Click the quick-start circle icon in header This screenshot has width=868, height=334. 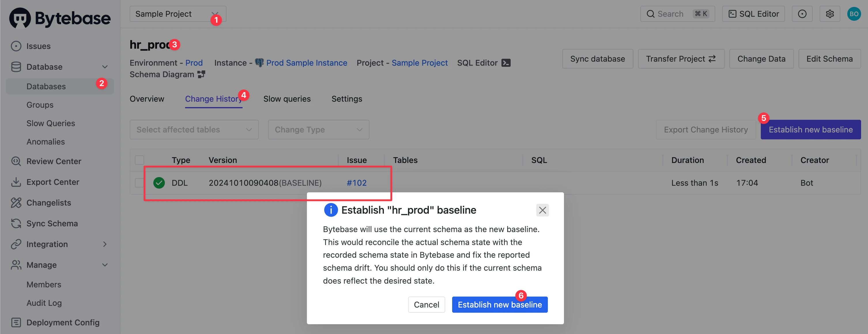[x=802, y=14]
